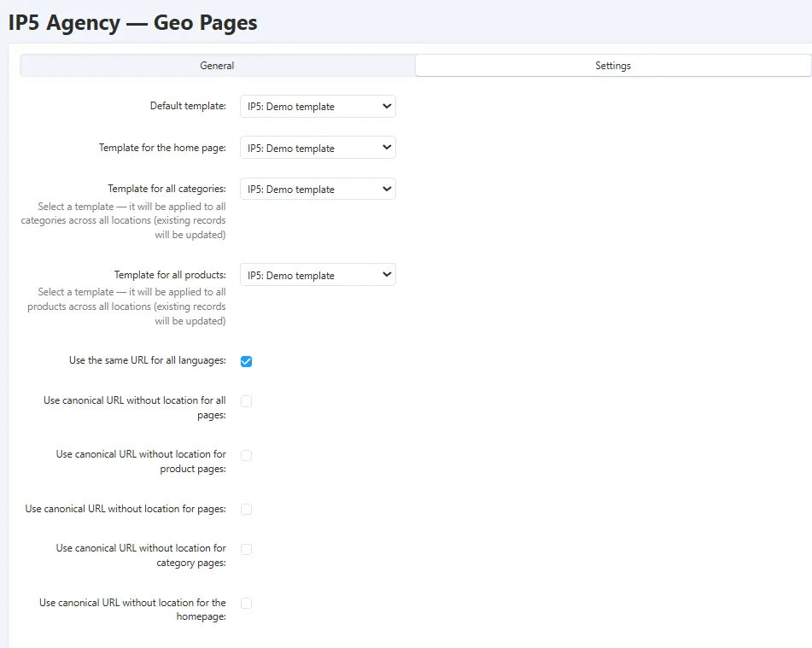The height and width of the screenshot is (648, 812).
Task: Enable canonical URL without location for category pages
Action: [247, 549]
